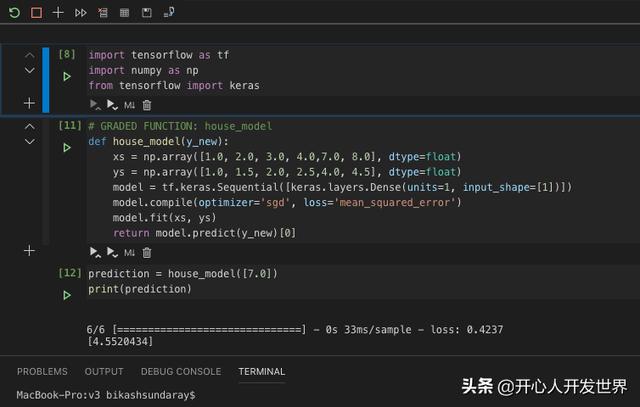640x407 pixels.
Task: Click the 'def house_model(y_new):' line
Action: [x=159, y=142]
